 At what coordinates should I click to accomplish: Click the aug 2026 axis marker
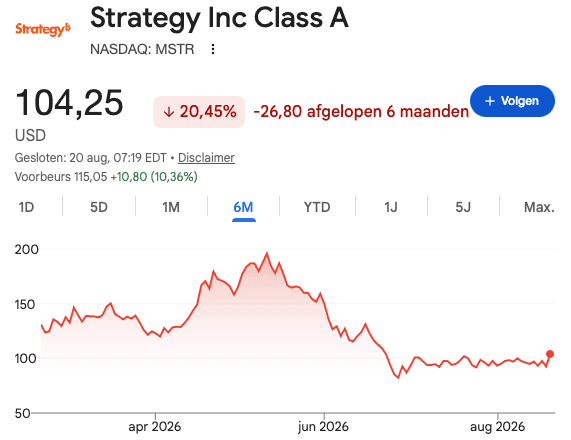[497, 427]
